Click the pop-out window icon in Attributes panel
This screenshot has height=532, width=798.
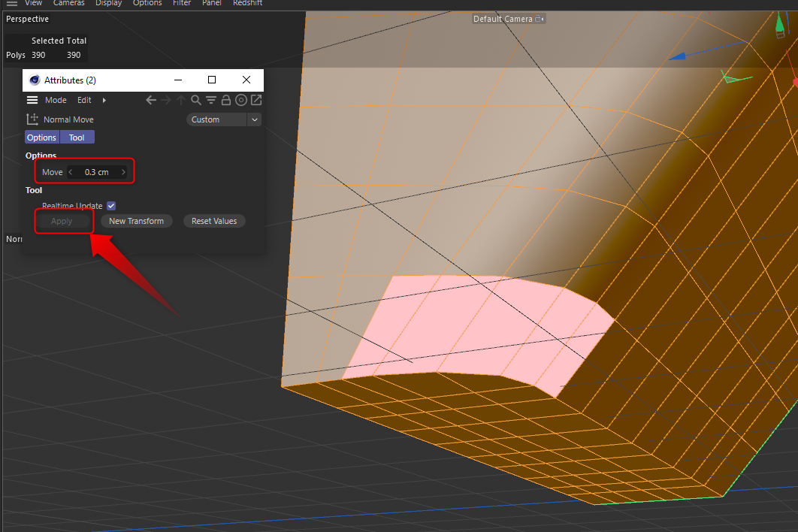click(256, 100)
